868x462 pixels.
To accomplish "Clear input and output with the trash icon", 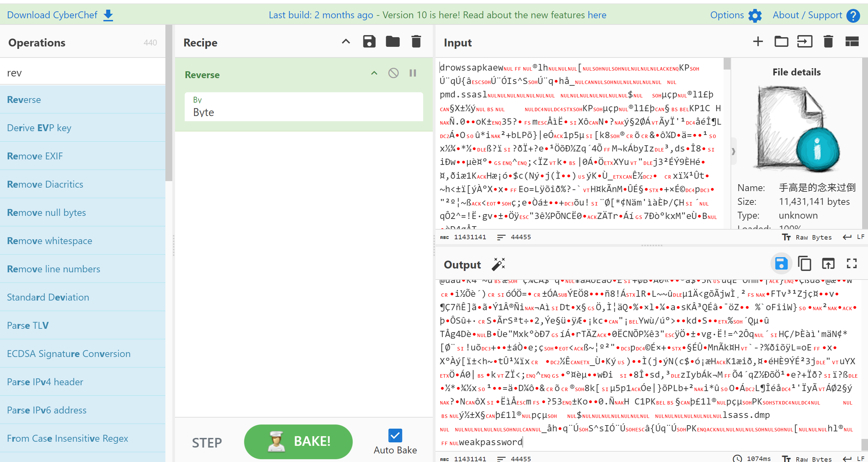I will point(828,42).
